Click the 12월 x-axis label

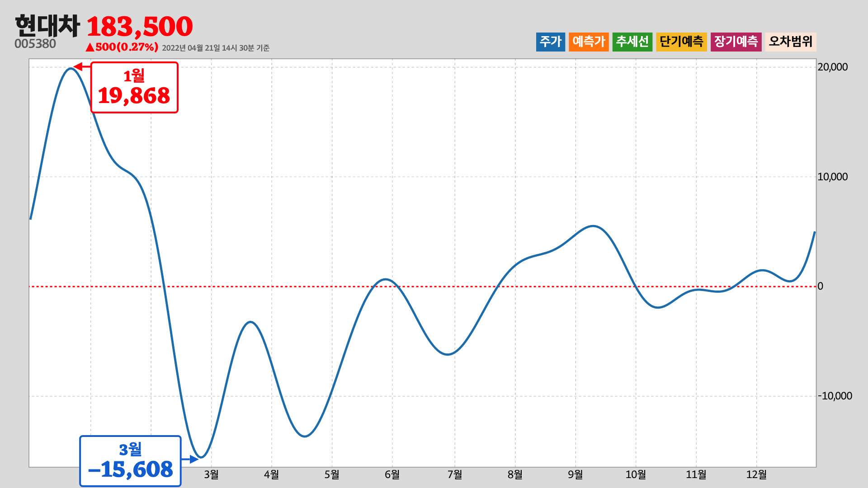tap(756, 474)
